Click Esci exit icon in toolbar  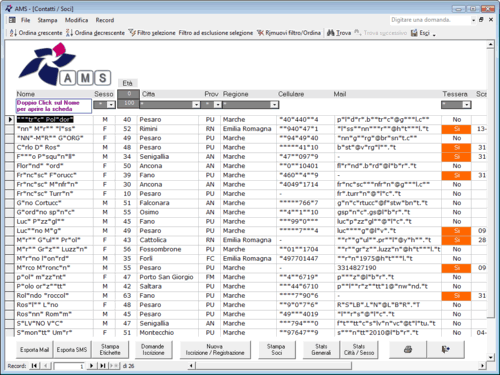click(x=414, y=33)
